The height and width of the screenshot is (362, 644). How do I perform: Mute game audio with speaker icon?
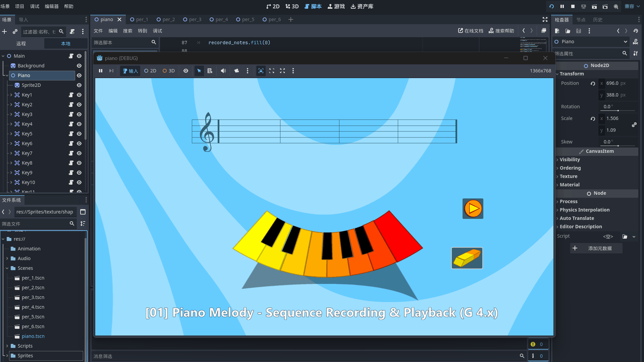click(223, 71)
